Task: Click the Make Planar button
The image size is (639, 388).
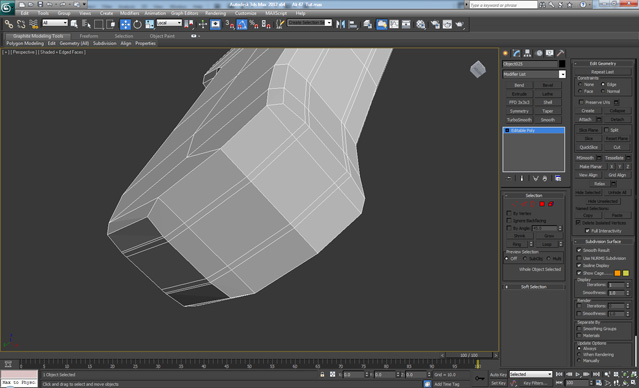Action: pyautogui.click(x=591, y=167)
